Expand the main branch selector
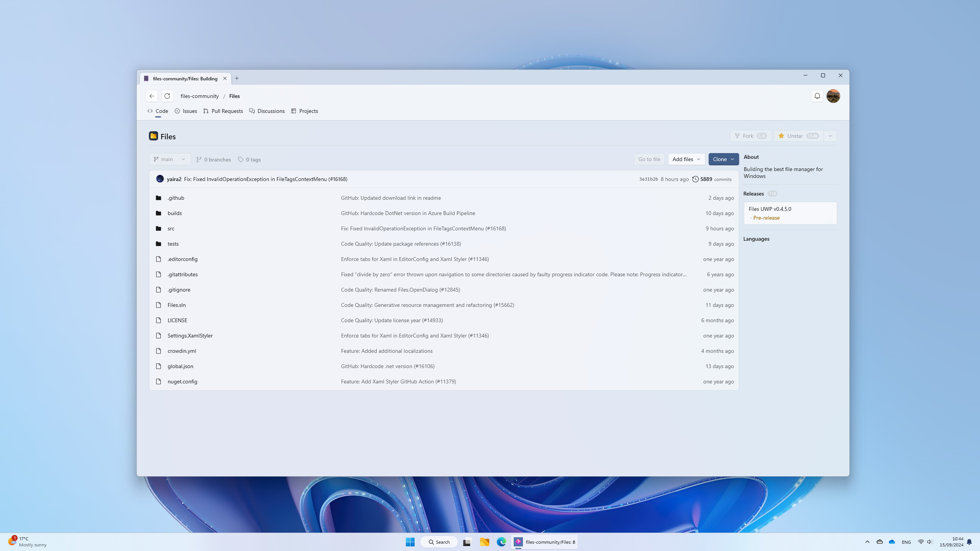Image resolution: width=980 pixels, height=551 pixels. click(x=170, y=159)
